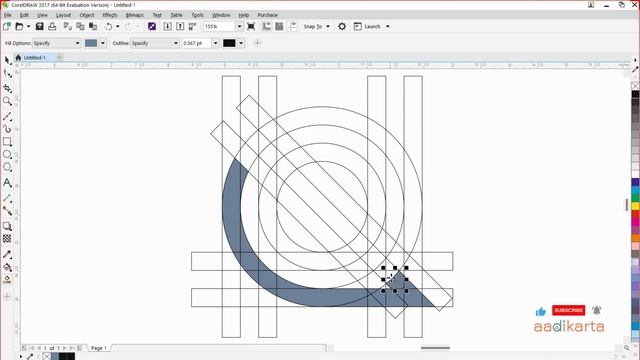Toggle show grid
The width and height of the screenshot is (640, 360).
(x=279, y=27)
